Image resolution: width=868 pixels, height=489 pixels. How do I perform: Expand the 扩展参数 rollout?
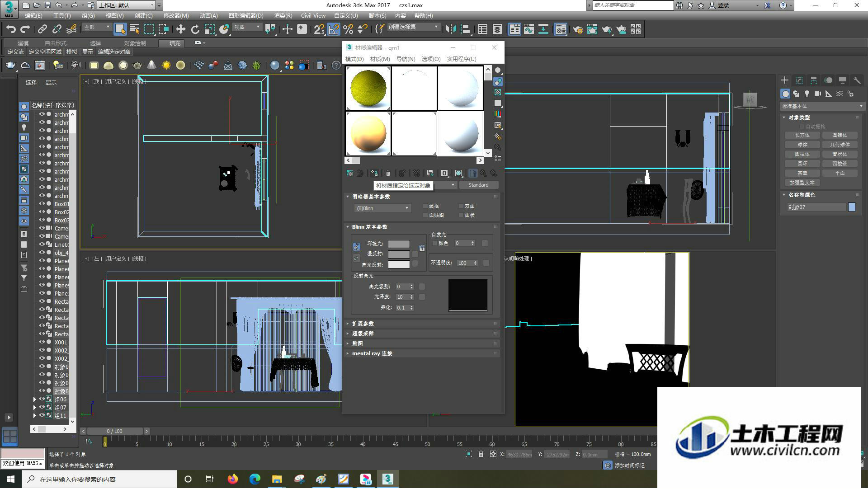point(422,324)
